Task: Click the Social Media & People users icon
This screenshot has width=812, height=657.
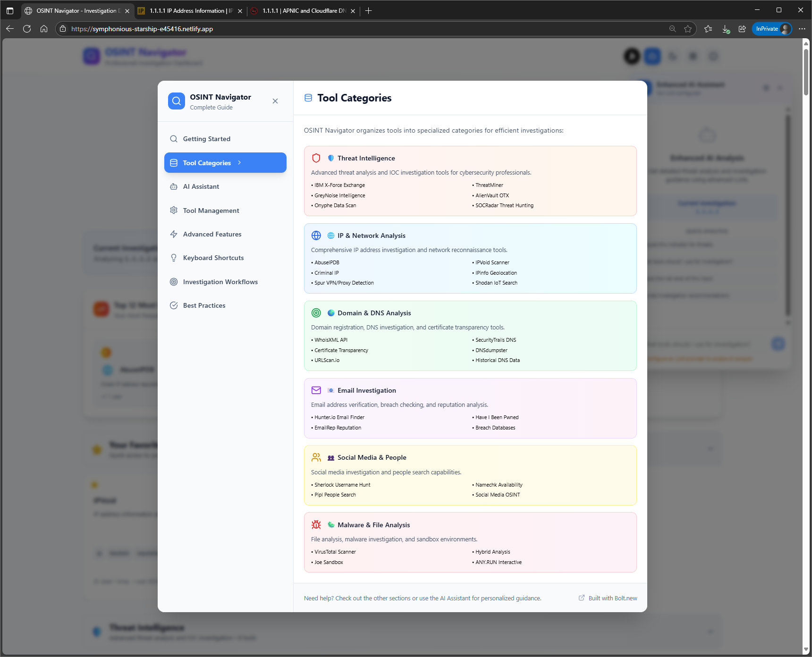Action: pyautogui.click(x=316, y=457)
